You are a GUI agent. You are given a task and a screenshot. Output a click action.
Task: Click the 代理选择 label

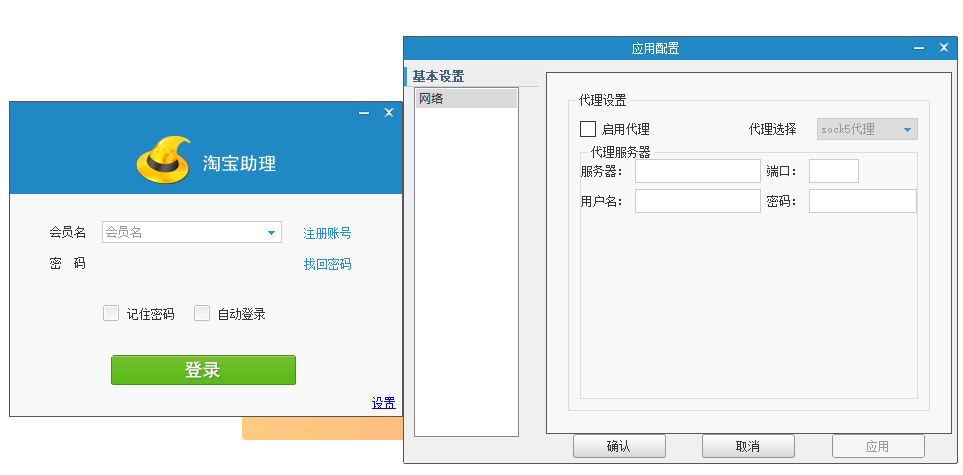(773, 130)
